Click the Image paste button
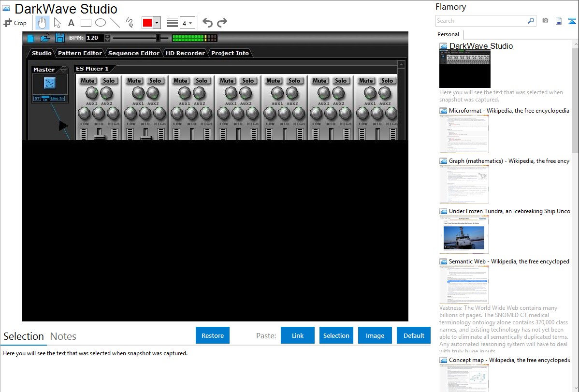The width and height of the screenshot is (579, 392). click(375, 335)
